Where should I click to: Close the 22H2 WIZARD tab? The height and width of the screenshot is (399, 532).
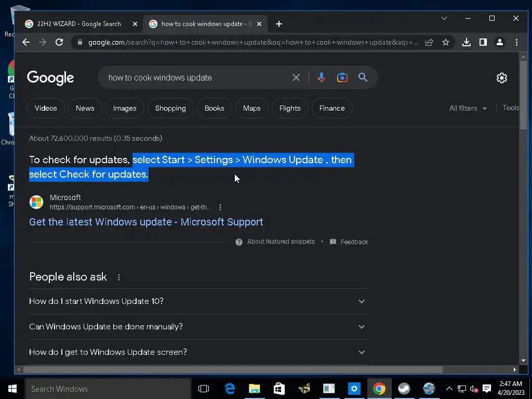[135, 24]
